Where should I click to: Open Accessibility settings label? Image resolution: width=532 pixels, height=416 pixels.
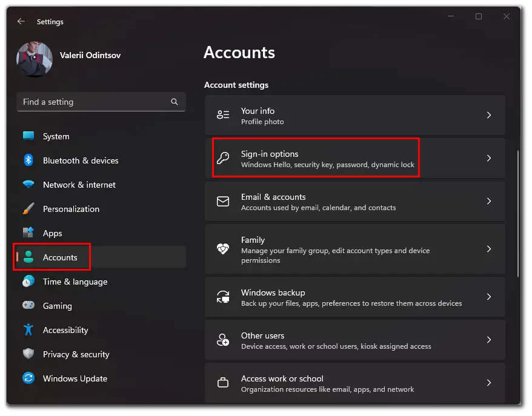click(x=65, y=330)
